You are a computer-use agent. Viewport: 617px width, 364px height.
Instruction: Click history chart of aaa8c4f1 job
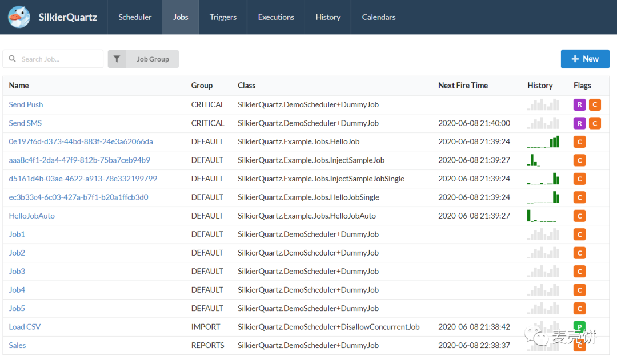coord(534,160)
